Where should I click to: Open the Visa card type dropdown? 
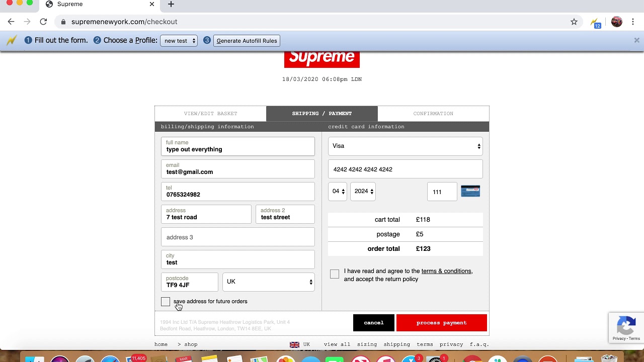pos(406,146)
